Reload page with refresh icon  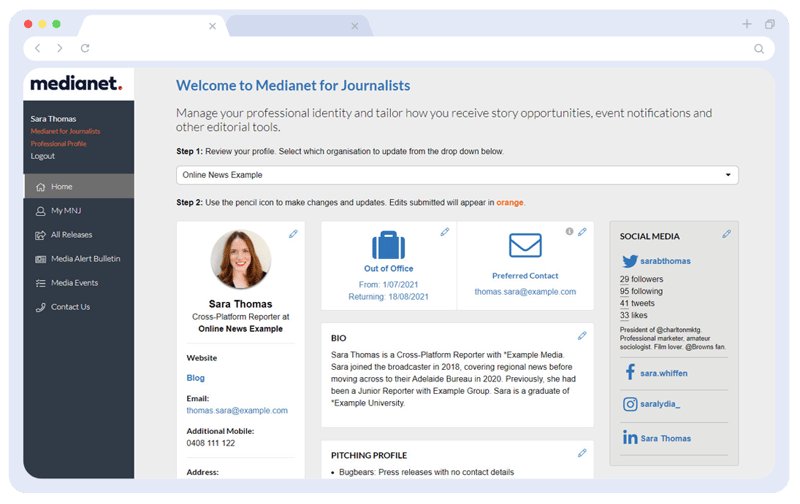pos(85,48)
